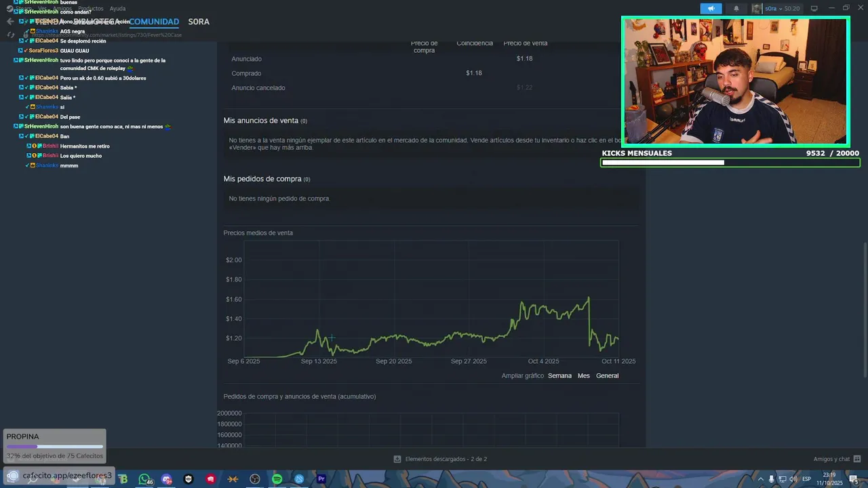The width and height of the screenshot is (868, 488).
Task: Click the PROPINA goal progress bar
Action: pyautogui.click(x=54, y=447)
